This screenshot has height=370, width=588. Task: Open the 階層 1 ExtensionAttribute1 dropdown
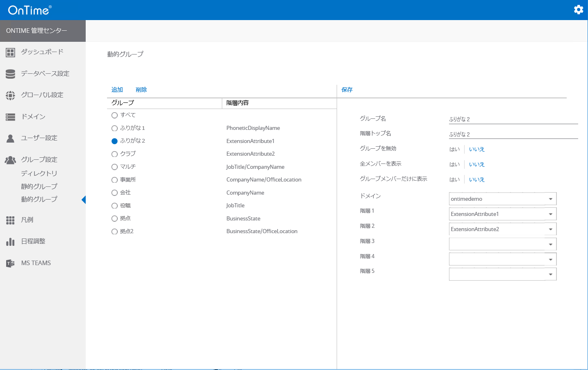tap(550, 214)
